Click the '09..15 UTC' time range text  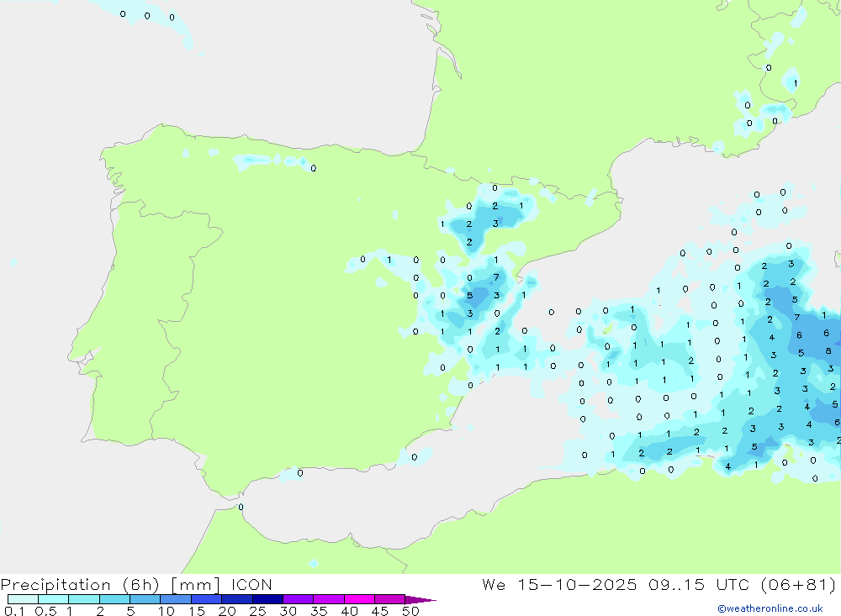click(698, 584)
